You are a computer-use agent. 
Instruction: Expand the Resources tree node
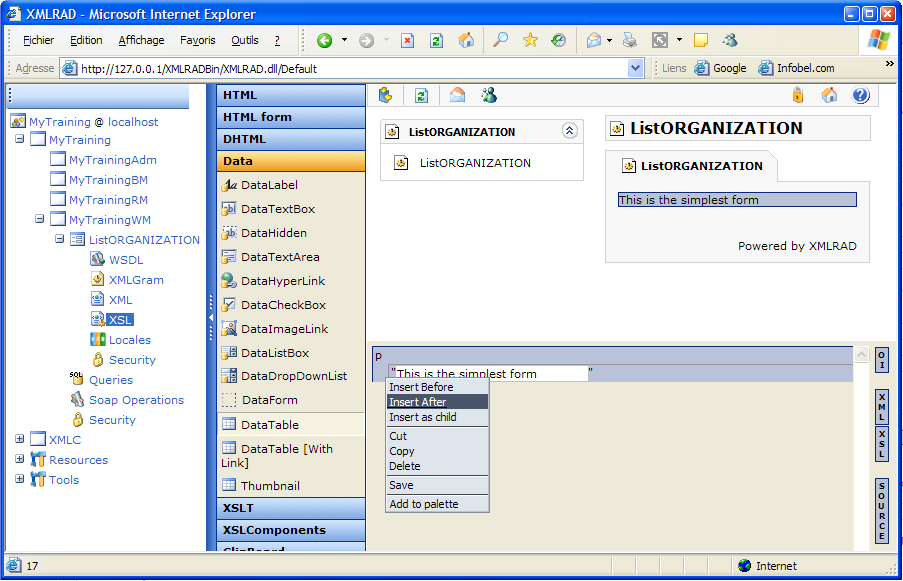[20, 460]
